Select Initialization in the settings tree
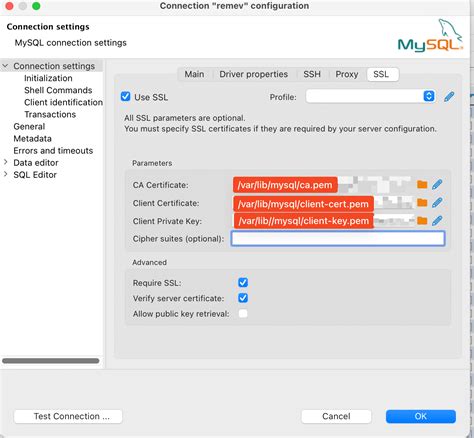The height and width of the screenshot is (438, 474). point(48,78)
